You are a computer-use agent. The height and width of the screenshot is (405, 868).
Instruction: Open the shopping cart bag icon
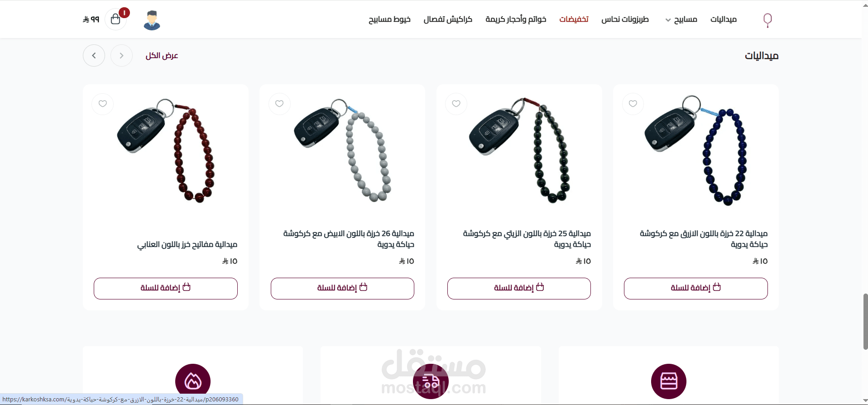point(115,19)
